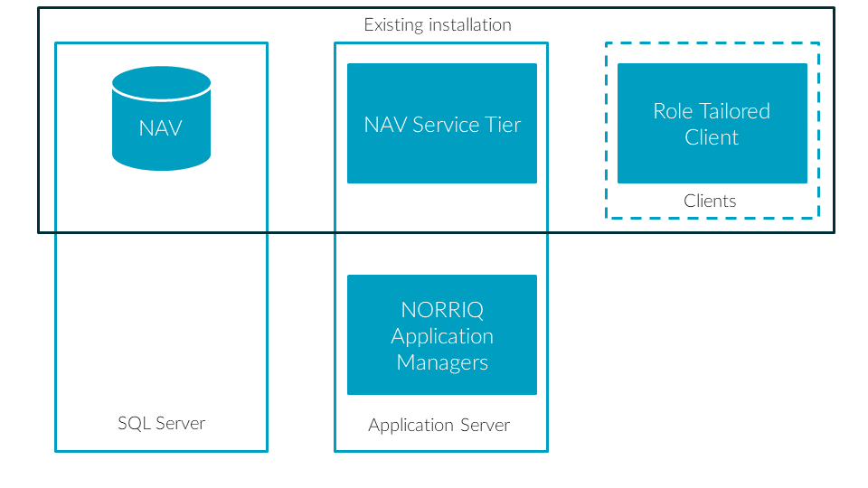The image size is (868, 488).
Task: Click the "Existing installation" label
Action: click(x=438, y=25)
